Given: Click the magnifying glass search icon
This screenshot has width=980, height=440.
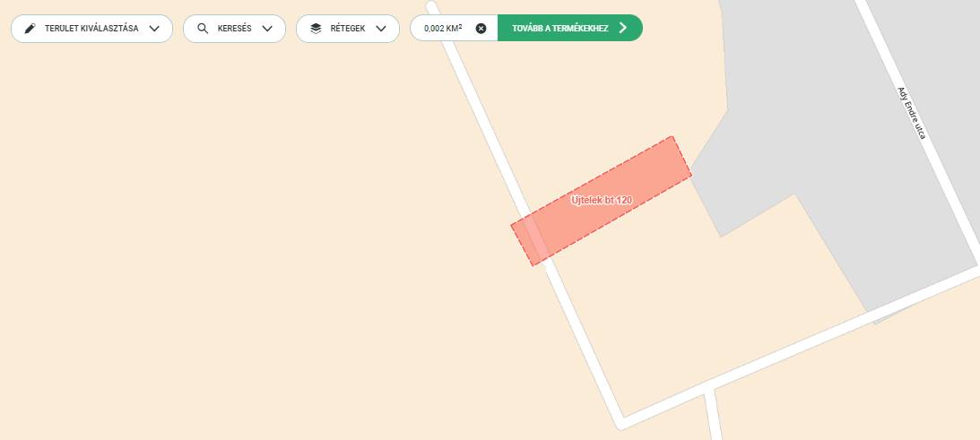Looking at the screenshot, I should pyautogui.click(x=203, y=29).
